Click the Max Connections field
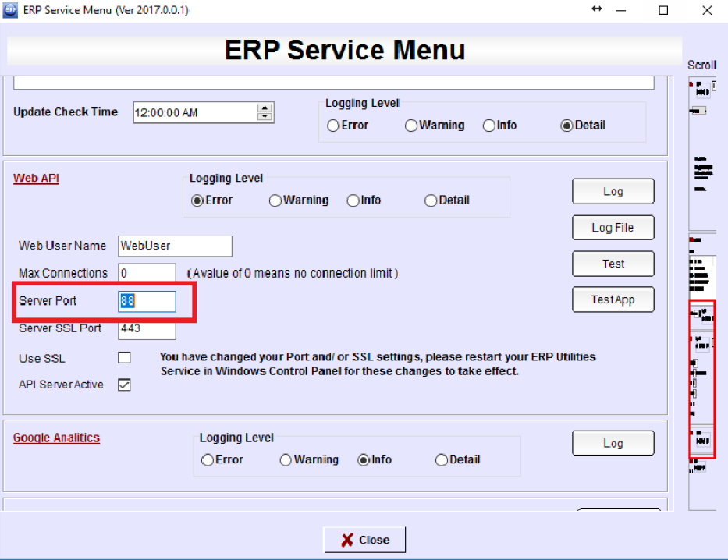 [x=147, y=273]
